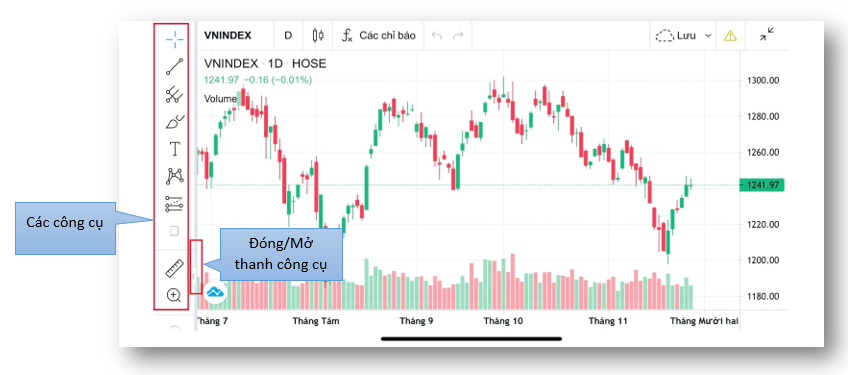Select the crosshair cursor tool
Viewport: 848px width, 375px height.
174,39
